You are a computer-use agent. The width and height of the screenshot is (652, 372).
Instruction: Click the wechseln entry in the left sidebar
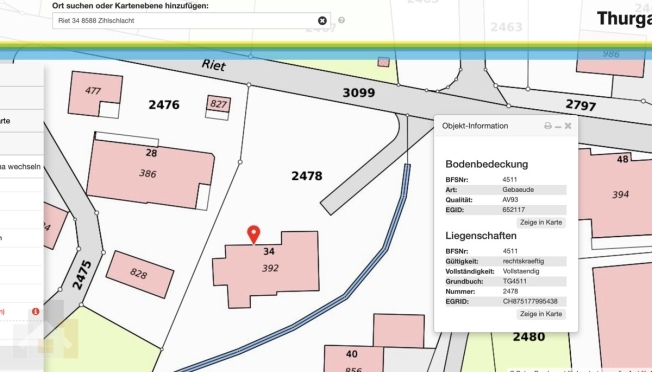click(21, 167)
